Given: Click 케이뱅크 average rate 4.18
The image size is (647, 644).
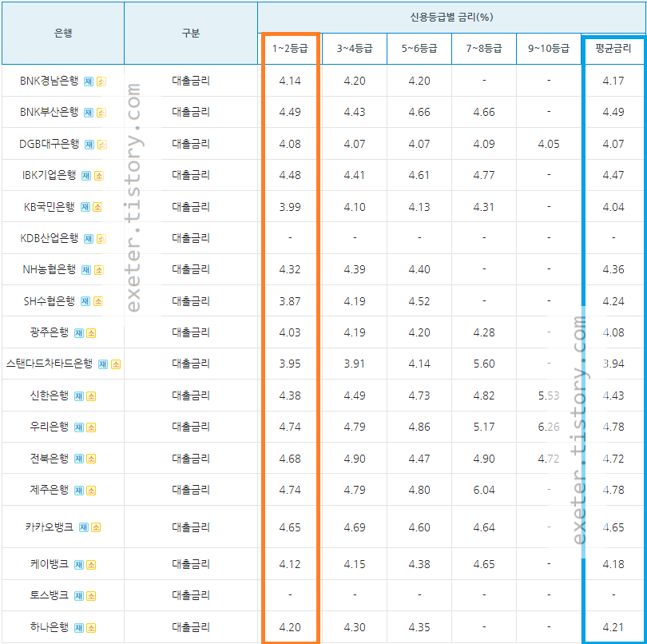Looking at the screenshot, I should point(613,565).
